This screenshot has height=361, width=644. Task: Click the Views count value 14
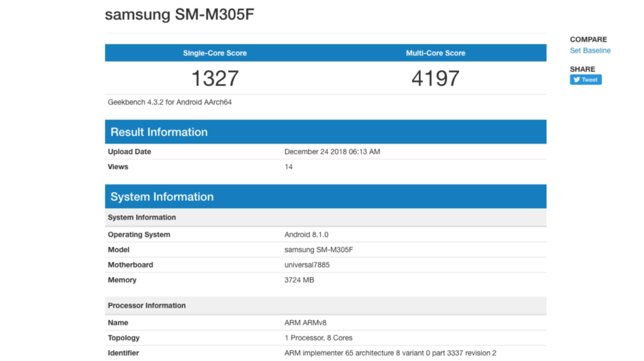tap(288, 167)
